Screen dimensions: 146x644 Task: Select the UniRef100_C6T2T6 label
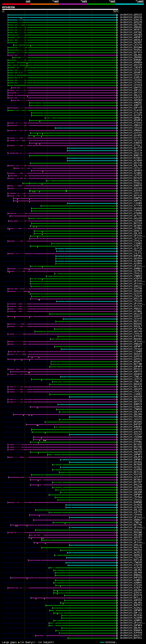131,45
